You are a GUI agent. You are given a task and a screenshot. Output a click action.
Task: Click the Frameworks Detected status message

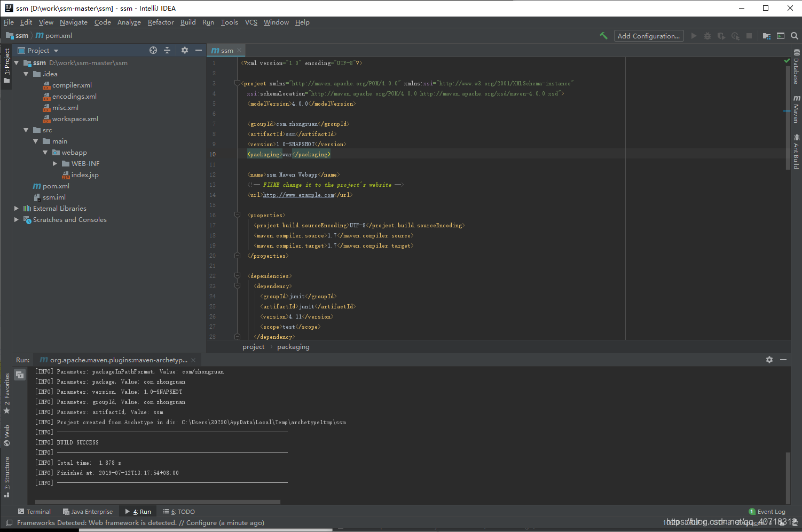coord(140,523)
